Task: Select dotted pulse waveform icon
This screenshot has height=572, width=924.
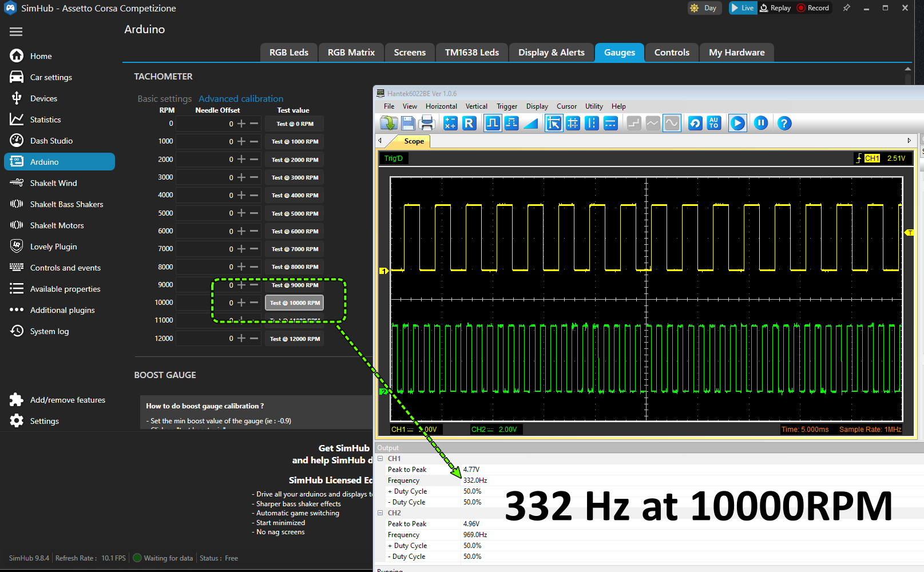Action: coord(511,123)
